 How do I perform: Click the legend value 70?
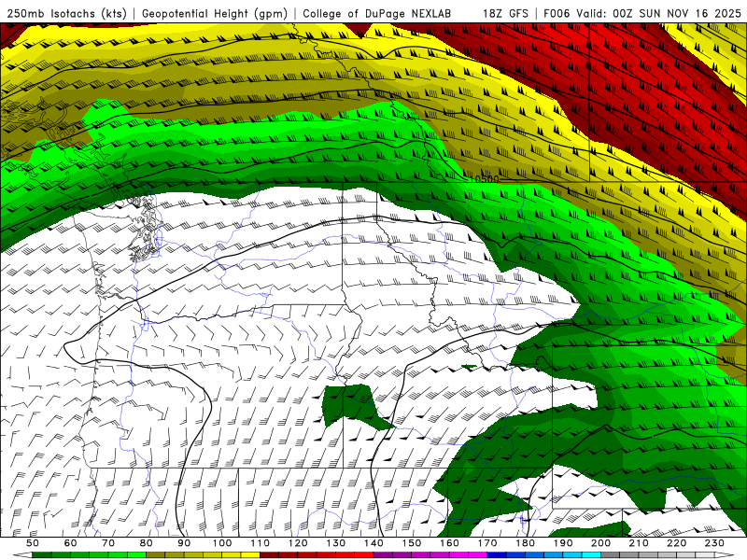pyautogui.click(x=108, y=543)
